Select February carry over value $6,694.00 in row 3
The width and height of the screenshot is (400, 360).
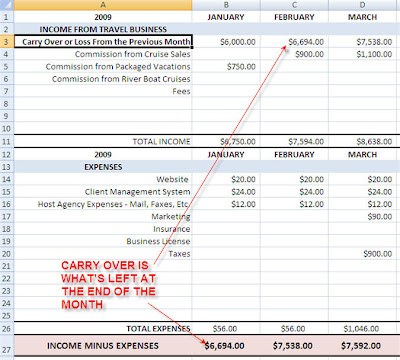[x=294, y=42]
